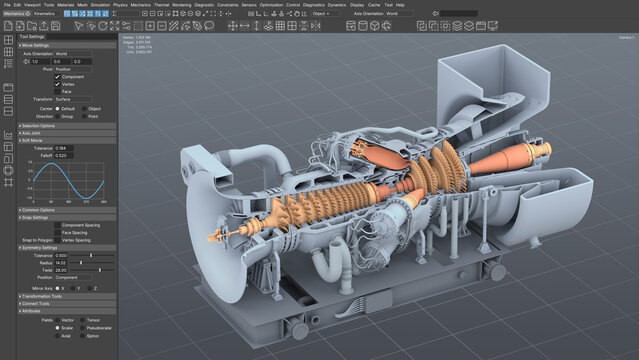Open the Help menu

pyautogui.click(x=400, y=5)
